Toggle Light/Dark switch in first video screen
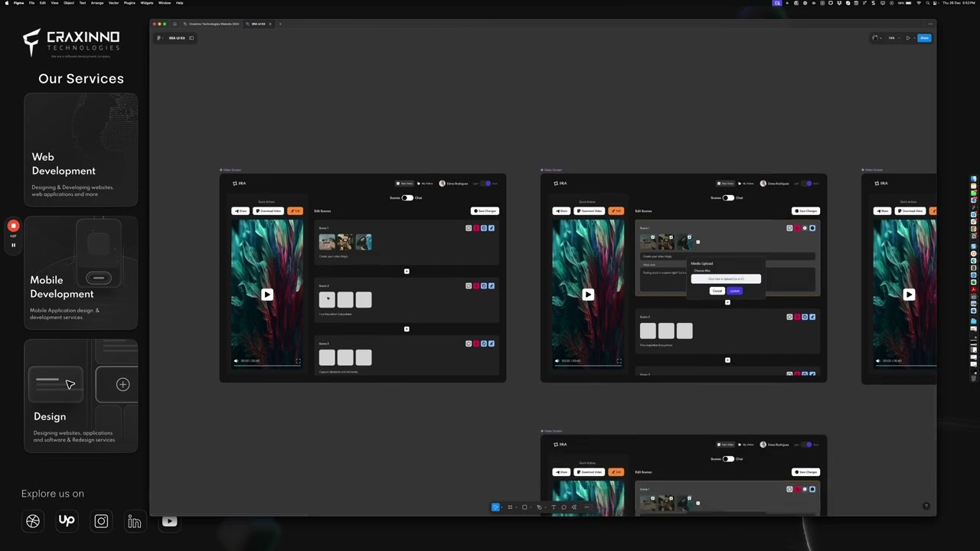This screenshot has width=980, height=551. pyautogui.click(x=485, y=184)
